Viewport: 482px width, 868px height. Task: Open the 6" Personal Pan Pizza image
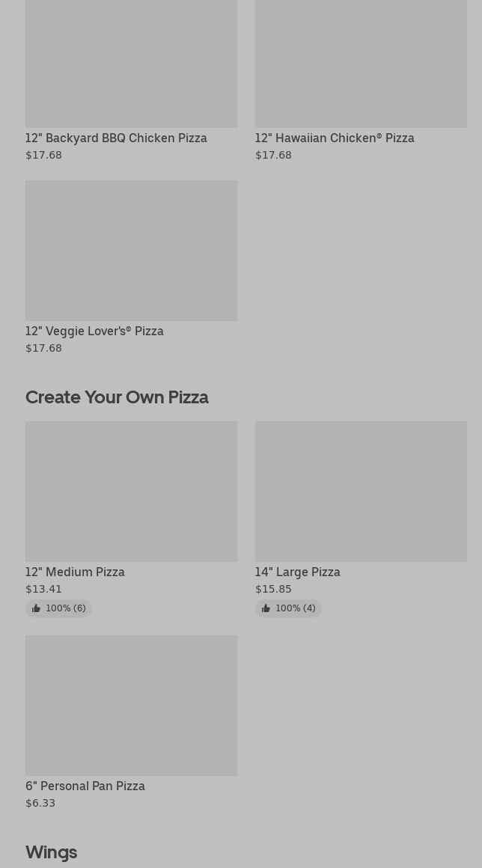tap(131, 705)
